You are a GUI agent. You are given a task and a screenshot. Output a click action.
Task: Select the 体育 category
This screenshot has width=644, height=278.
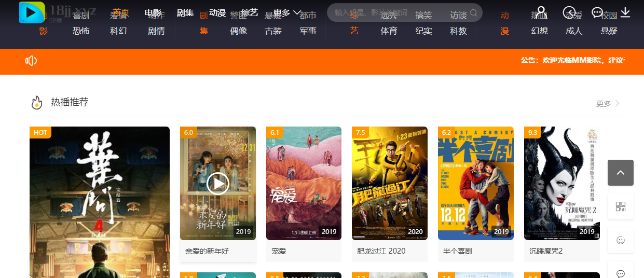(x=389, y=31)
